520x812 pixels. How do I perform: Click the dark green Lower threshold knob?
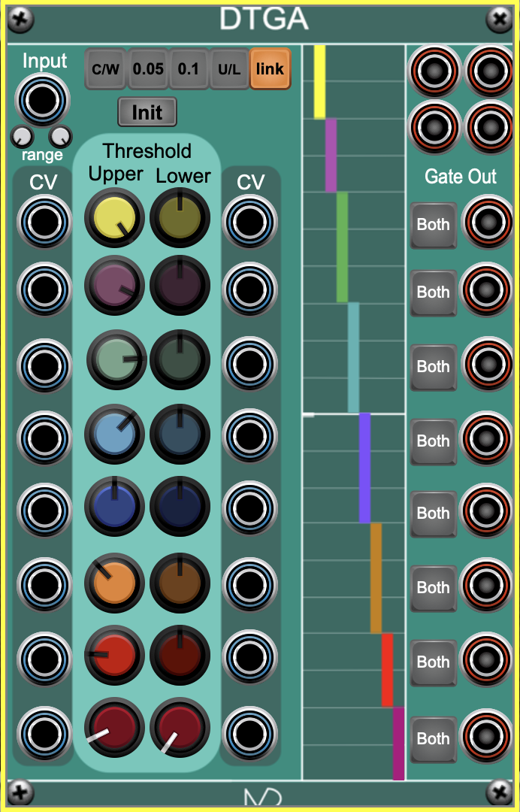click(180, 359)
